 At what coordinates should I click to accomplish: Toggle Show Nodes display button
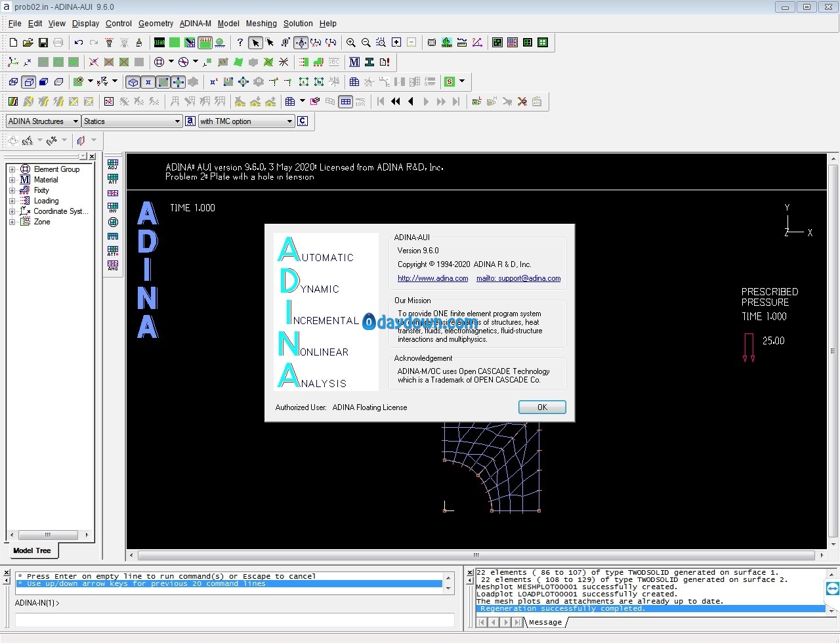(178, 82)
